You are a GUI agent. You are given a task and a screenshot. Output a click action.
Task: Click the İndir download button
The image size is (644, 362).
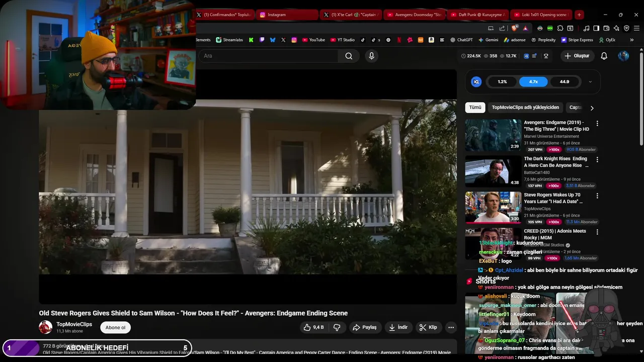coord(398,327)
